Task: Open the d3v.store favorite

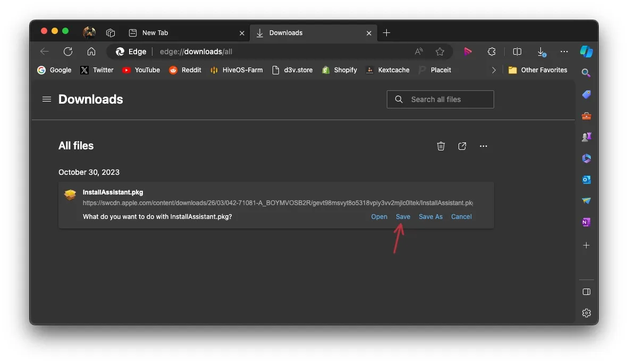Action: pyautogui.click(x=292, y=70)
